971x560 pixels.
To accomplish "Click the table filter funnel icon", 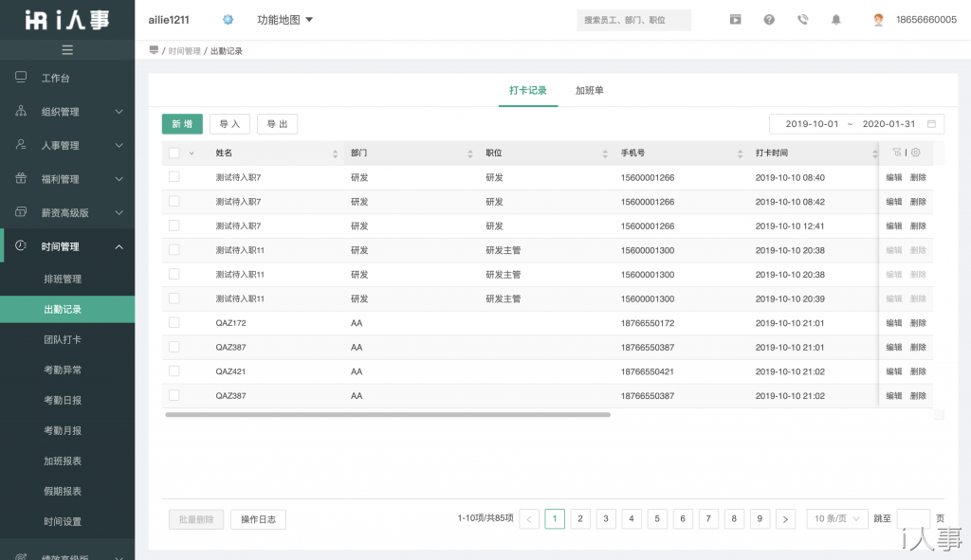I will click(896, 153).
